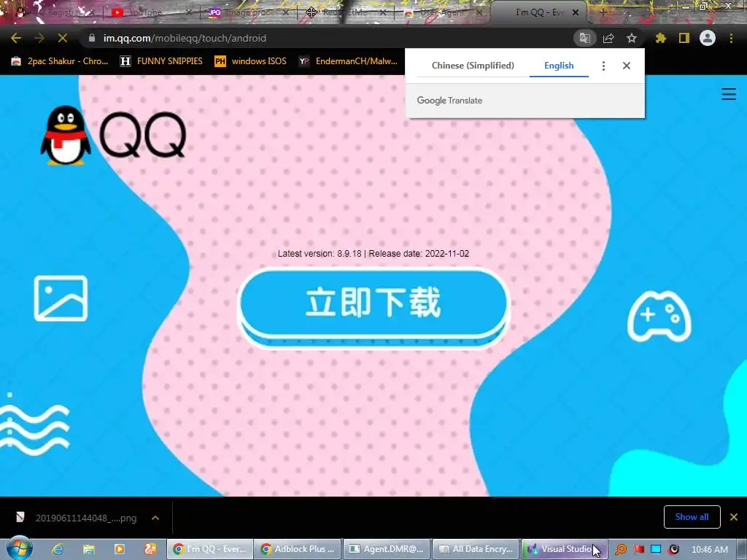The height and width of the screenshot is (560, 747).
Task: Select English in the translate popup
Action: [x=559, y=65]
